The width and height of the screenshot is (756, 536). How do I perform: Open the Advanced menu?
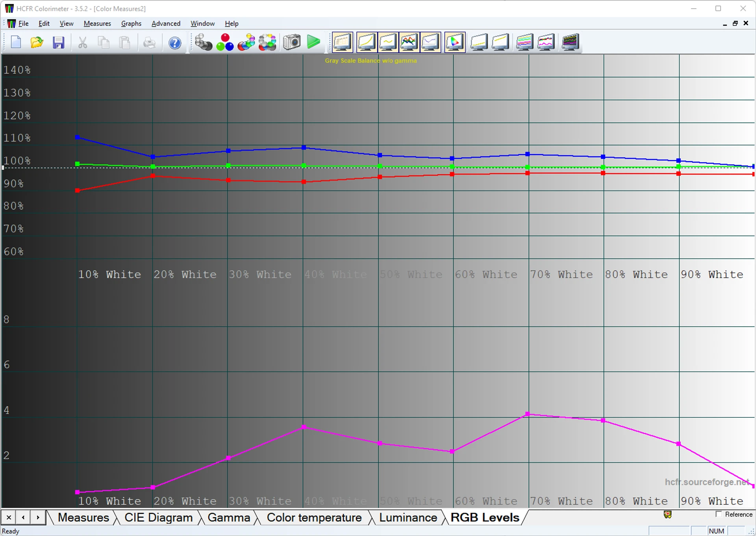(166, 24)
